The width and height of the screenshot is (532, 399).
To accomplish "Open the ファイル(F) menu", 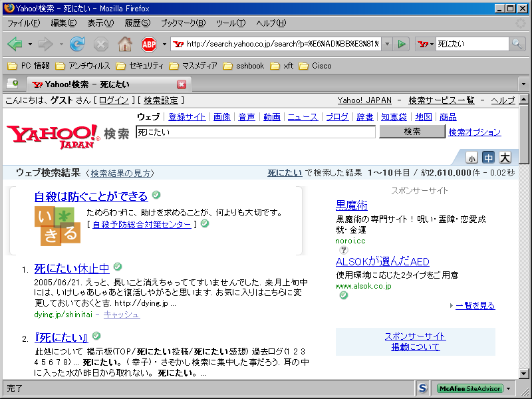I will point(24,23).
